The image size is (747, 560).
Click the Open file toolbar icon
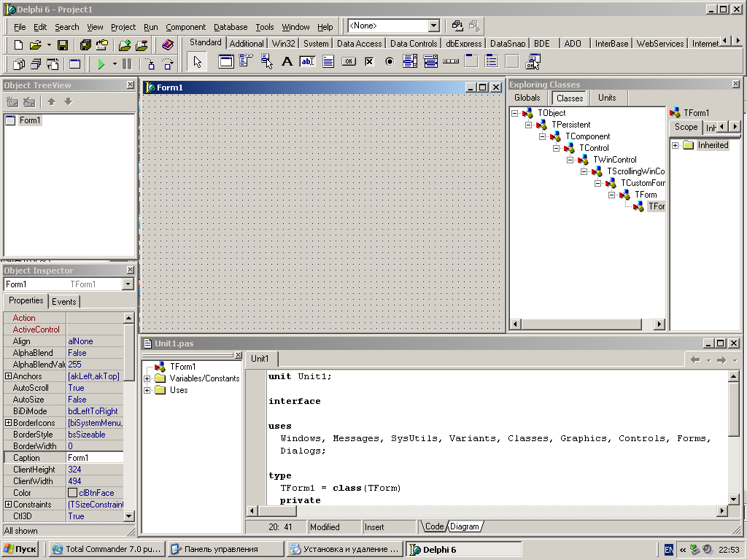click(35, 45)
